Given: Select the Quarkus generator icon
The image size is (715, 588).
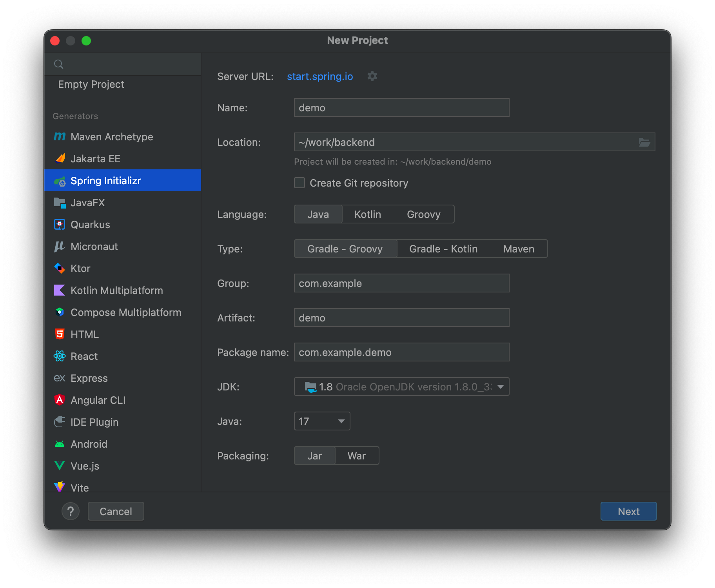Looking at the screenshot, I should (x=60, y=225).
